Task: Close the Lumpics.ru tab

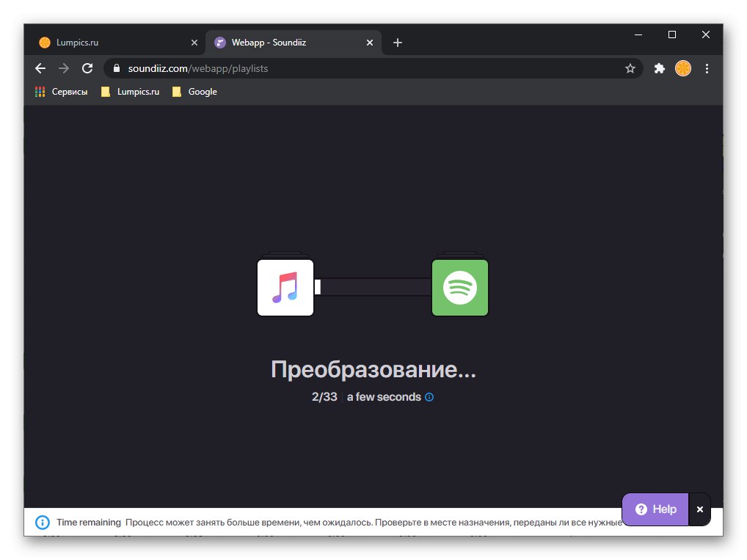Action: (x=194, y=43)
